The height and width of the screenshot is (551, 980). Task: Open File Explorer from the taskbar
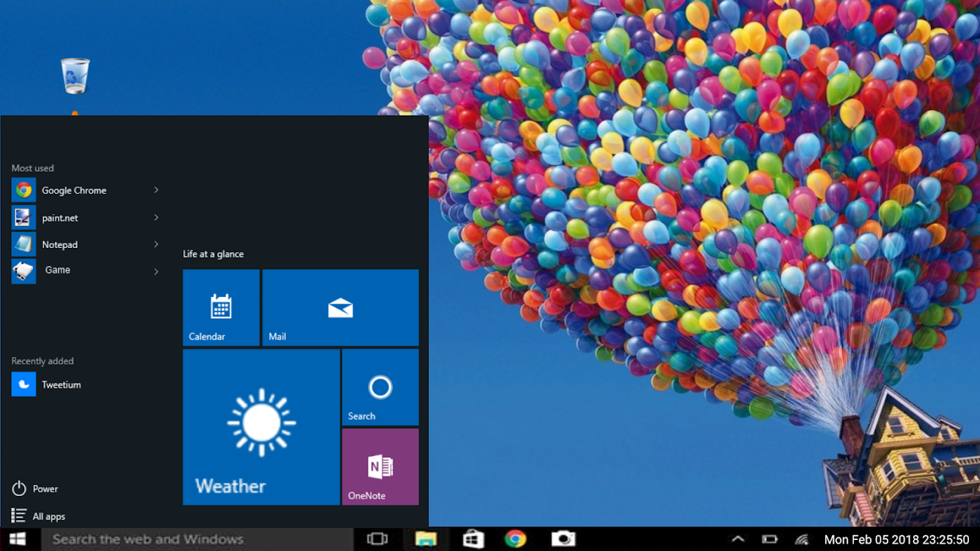[x=426, y=539]
